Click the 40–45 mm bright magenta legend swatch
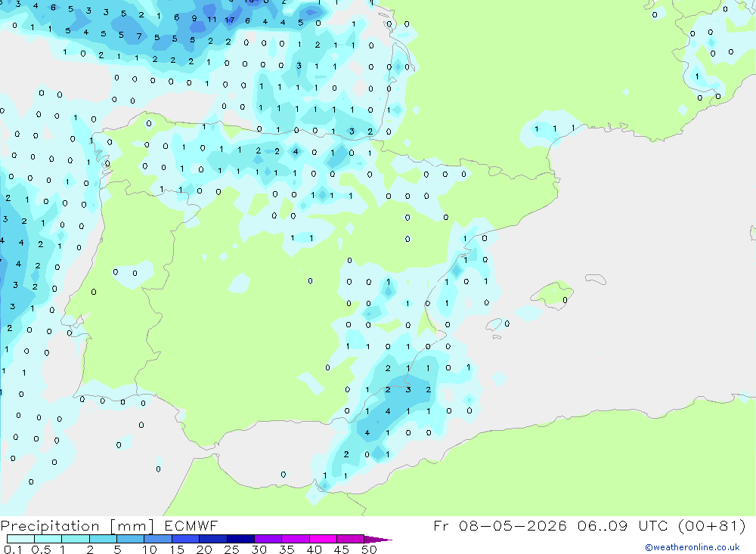This screenshot has height=554, width=756. [x=323, y=539]
